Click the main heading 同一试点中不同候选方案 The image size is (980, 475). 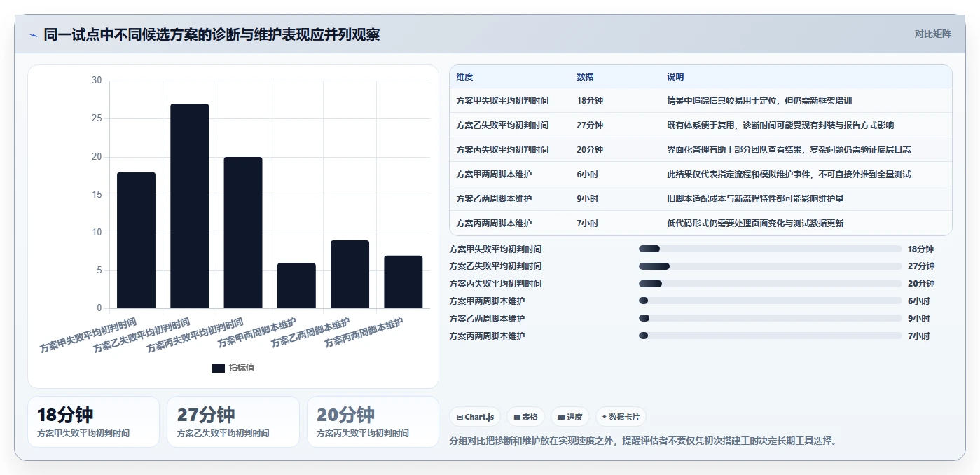[x=212, y=34]
